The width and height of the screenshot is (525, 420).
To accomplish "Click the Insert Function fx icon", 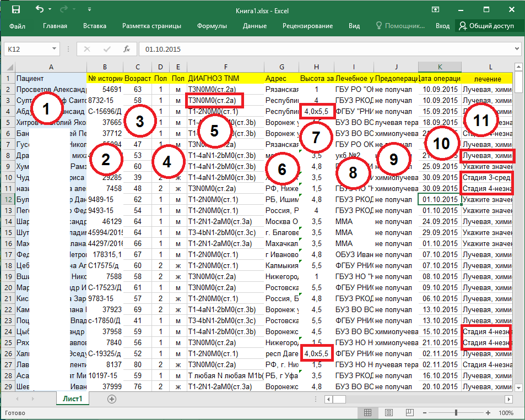I will (126, 49).
